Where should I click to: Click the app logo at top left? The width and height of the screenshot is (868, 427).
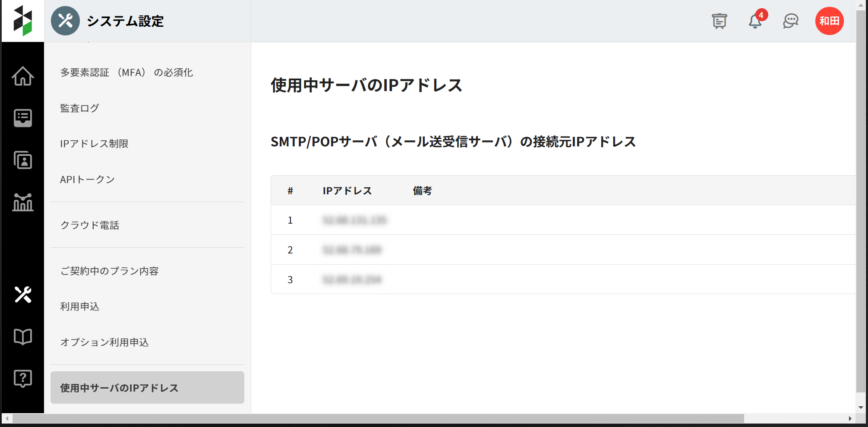tap(22, 21)
